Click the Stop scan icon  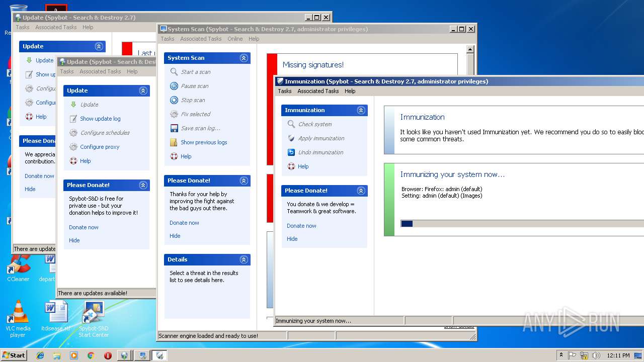pos(174,100)
